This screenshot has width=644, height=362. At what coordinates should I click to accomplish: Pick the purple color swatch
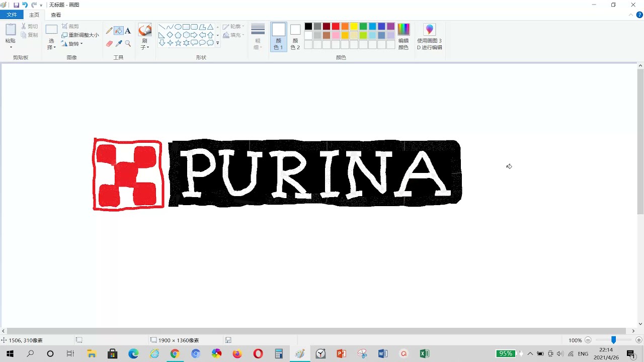[x=390, y=26]
